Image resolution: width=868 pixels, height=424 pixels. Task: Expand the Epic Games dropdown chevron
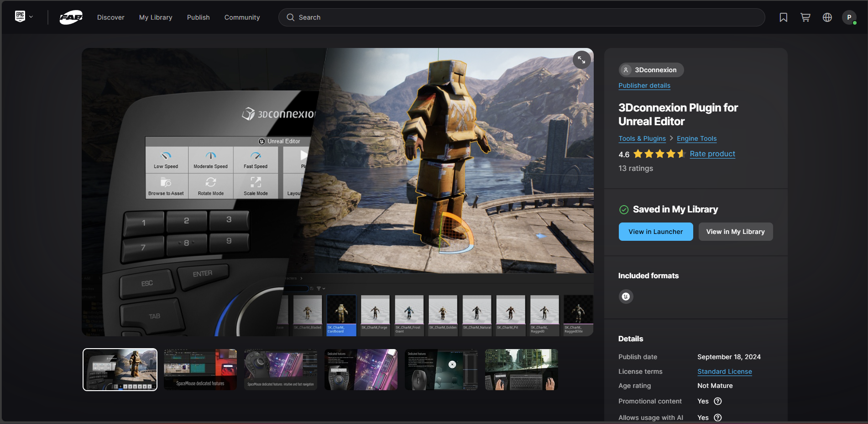pyautogui.click(x=31, y=17)
